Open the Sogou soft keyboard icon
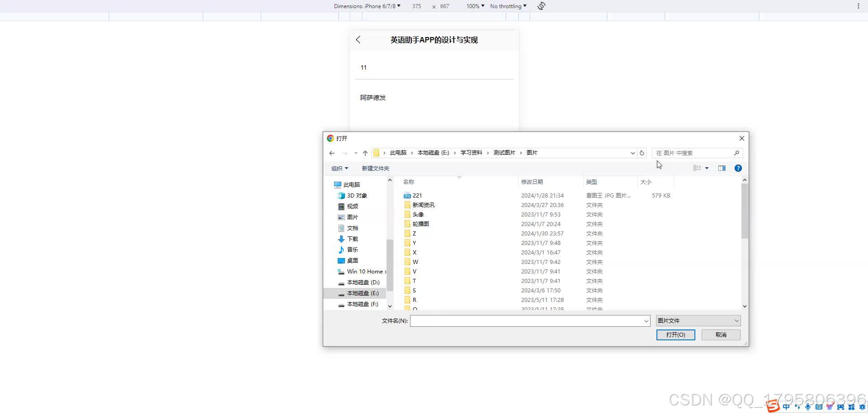Viewport: 868px width, 414px height. [x=819, y=407]
